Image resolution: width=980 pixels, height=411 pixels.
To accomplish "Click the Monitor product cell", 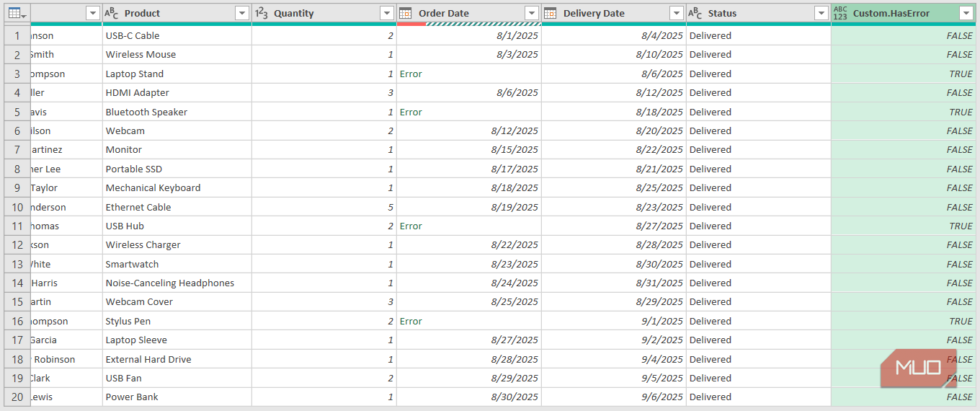I will pos(177,149).
